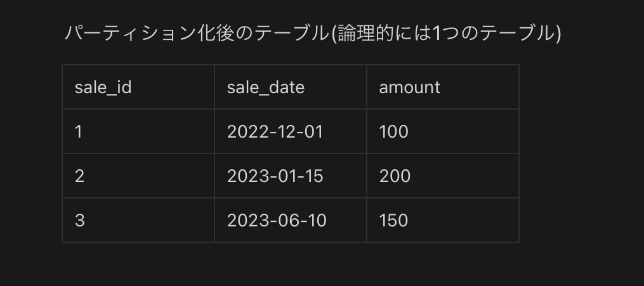Select the cell with sale_id 2
Screen dimensions: 644x286
(138, 176)
